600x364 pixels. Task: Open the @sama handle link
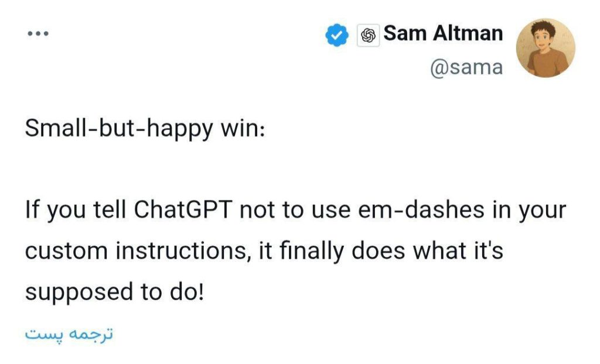coord(466,67)
